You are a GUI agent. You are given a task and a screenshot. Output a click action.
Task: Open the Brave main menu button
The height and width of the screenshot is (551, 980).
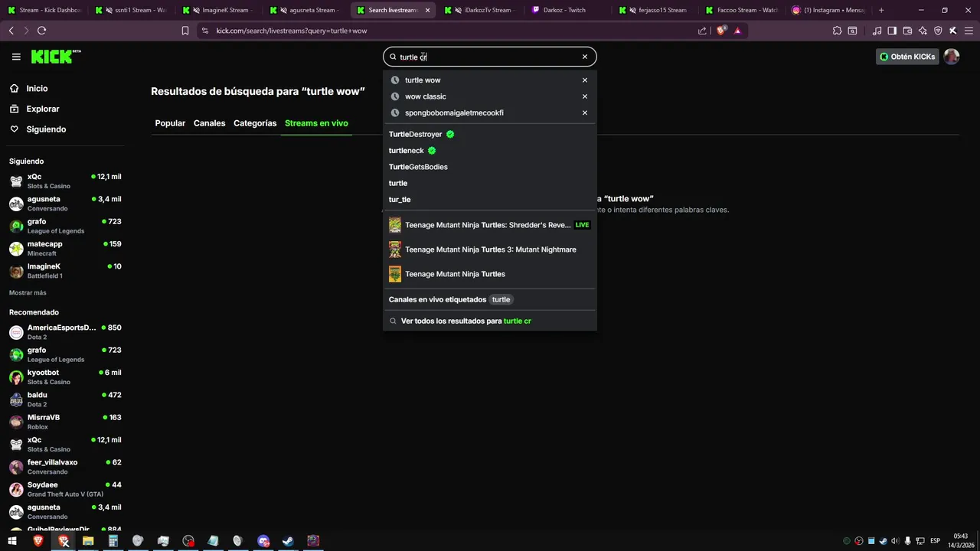tap(967, 31)
